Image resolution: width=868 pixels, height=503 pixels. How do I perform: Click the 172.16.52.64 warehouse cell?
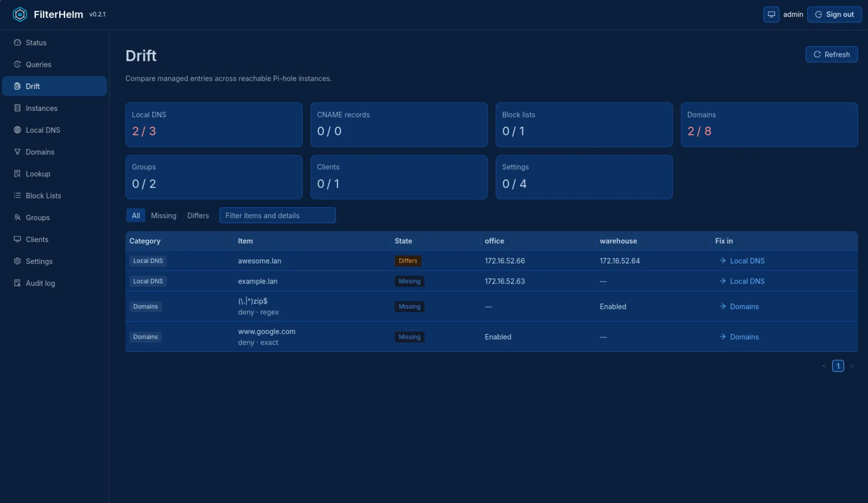point(620,261)
